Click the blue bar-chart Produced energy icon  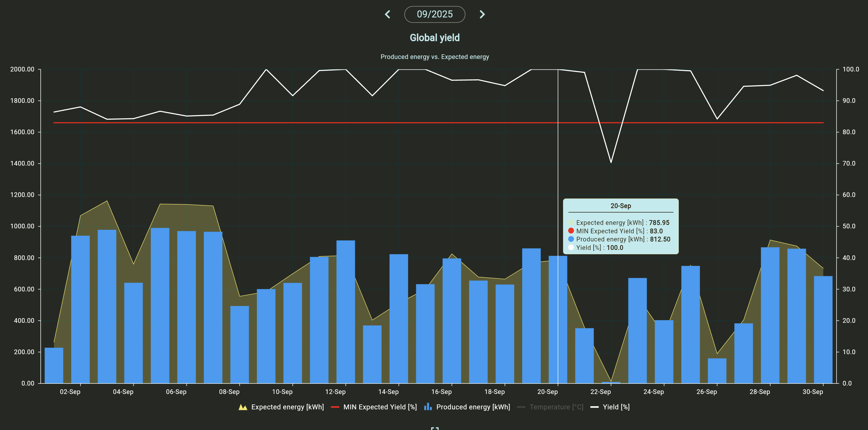pos(428,407)
